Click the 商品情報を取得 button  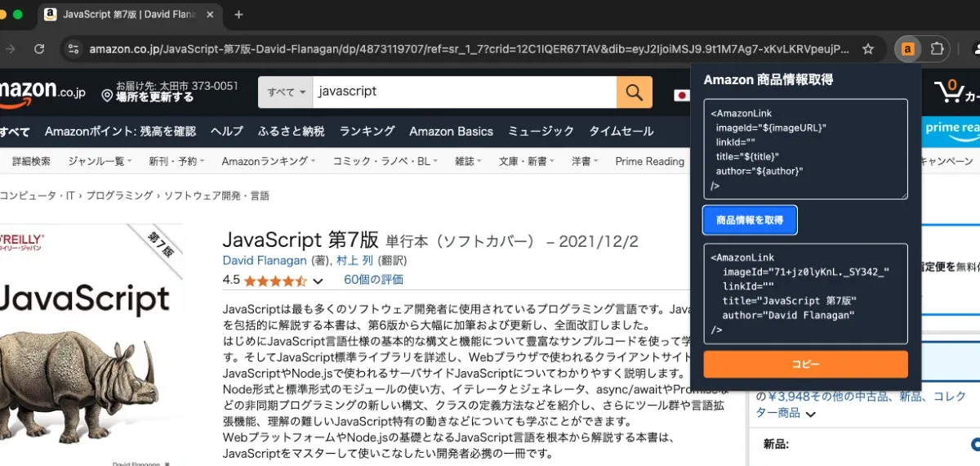750,220
